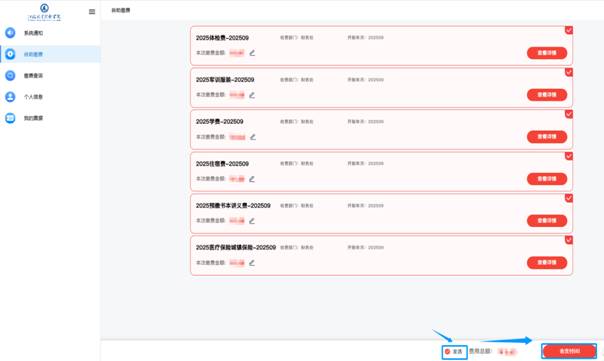View details of the 2025住宿费 item
This screenshot has width=604, height=361.
[547, 179]
